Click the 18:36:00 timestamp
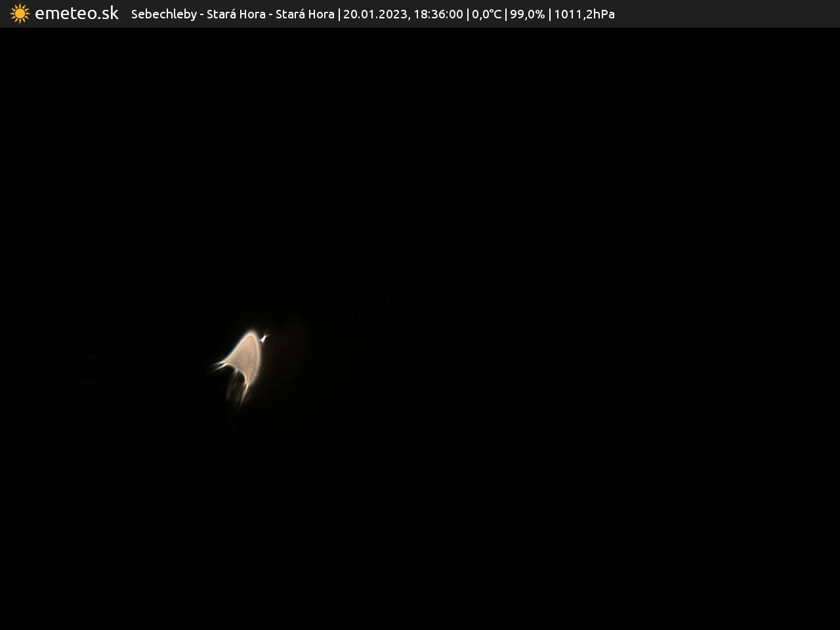This screenshot has height=630, width=840. [x=438, y=14]
